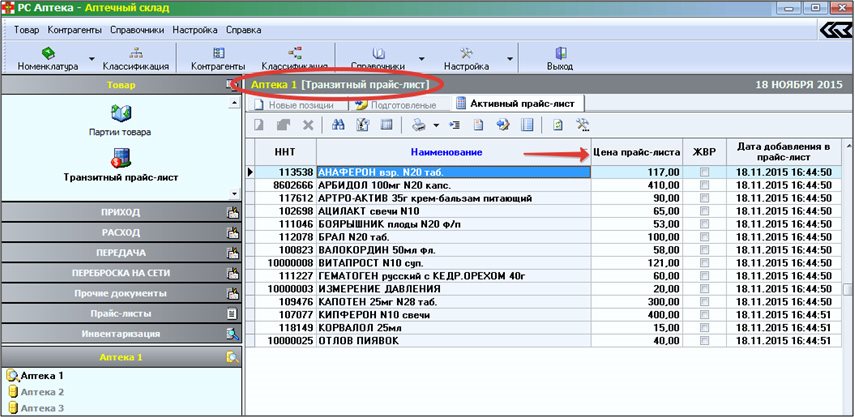855x417 pixels.
Task: Expand the ПРИХОД sidebar section
Action: (121, 212)
